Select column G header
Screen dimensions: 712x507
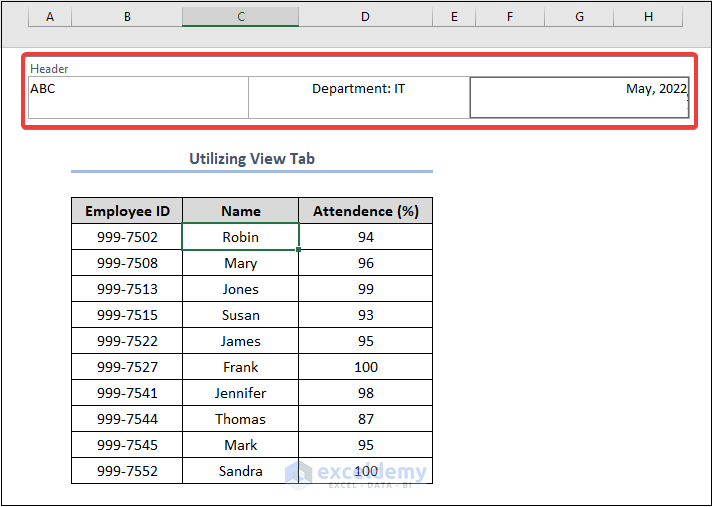tap(579, 17)
